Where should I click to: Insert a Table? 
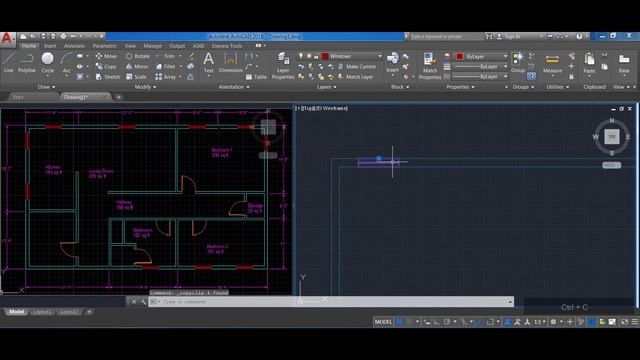click(x=256, y=77)
